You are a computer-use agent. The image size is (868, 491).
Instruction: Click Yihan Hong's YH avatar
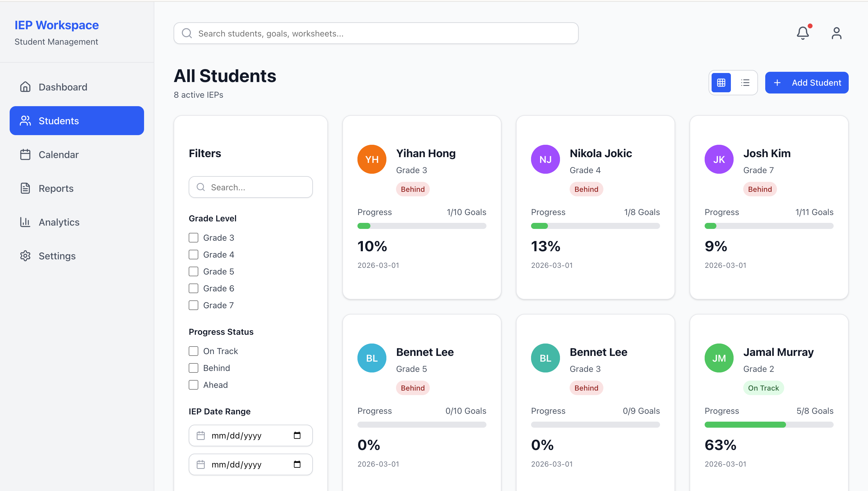(372, 159)
